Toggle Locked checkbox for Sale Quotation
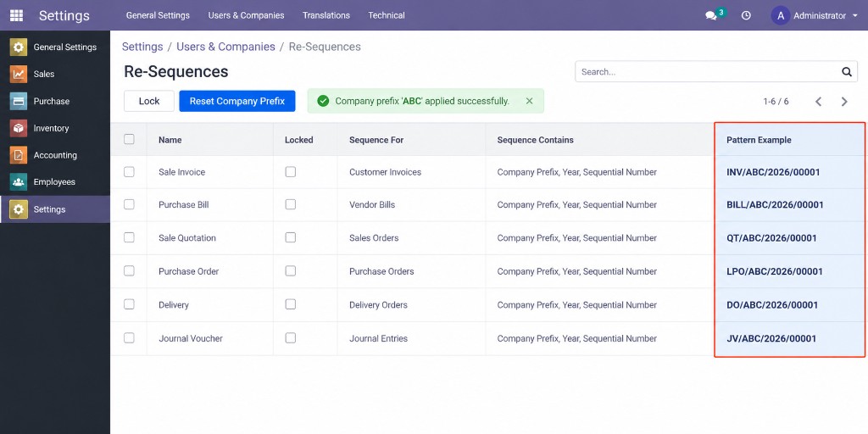868x434 pixels. click(291, 237)
